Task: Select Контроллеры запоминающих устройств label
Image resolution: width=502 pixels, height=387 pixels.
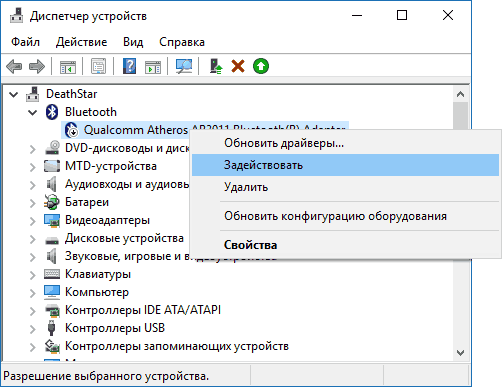Action: [177, 346]
